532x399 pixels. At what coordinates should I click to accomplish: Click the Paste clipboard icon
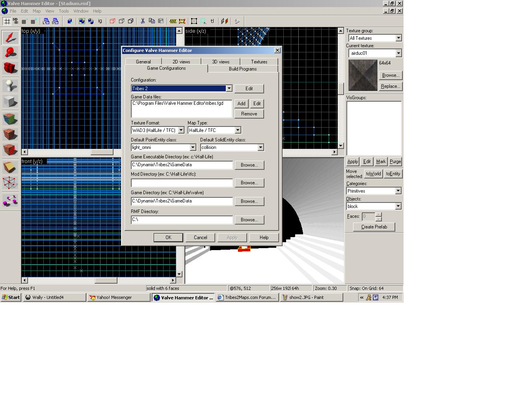[161, 21]
